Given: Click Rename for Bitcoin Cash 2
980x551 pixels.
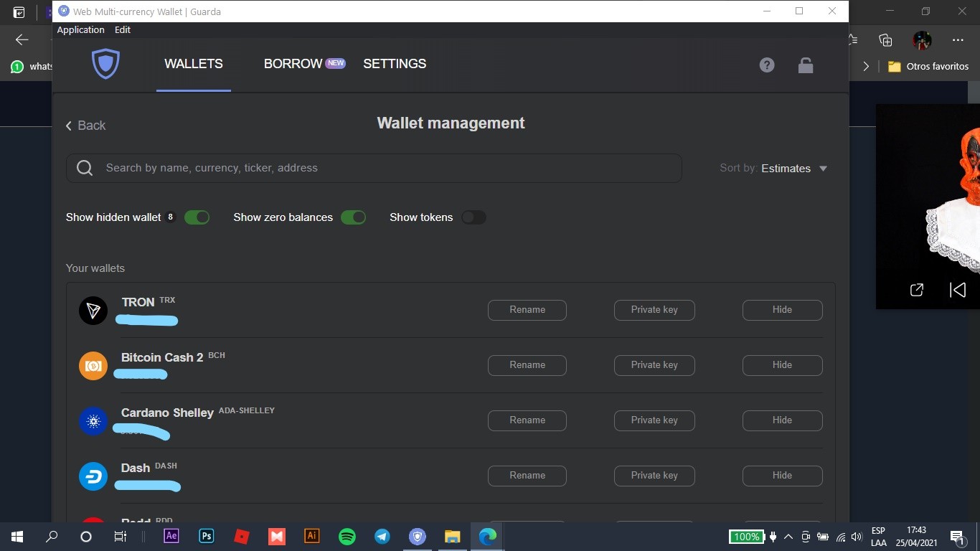Looking at the screenshot, I should click(527, 365).
